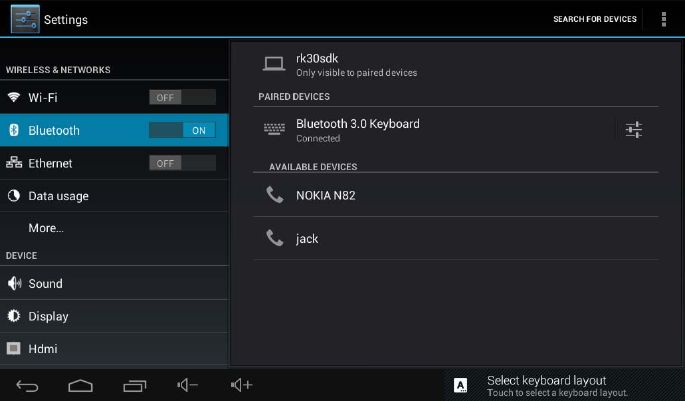Open Select keyboard layout notification
Viewport: 685px width, 401px height.
pyautogui.click(x=564, y=385)
